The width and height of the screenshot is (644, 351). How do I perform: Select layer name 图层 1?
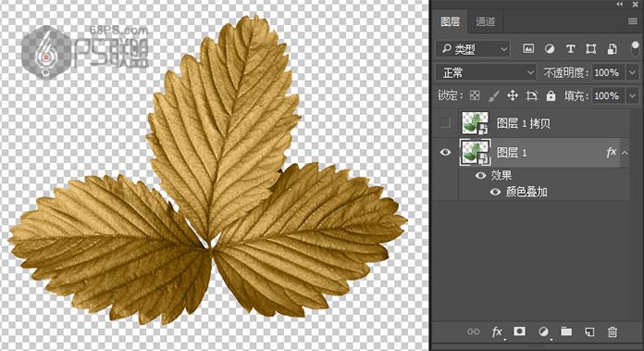point(512,153)
